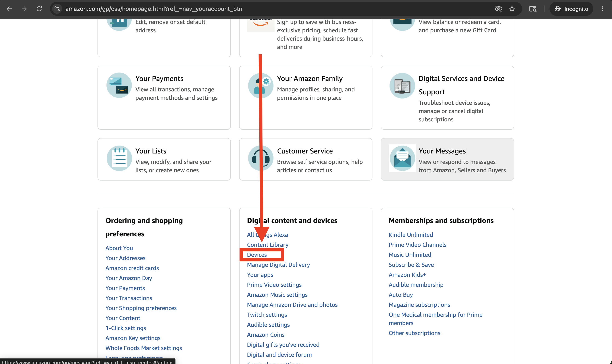Click the Your Messages envelope icon
The image size is (612, 364).
(402, 158)
